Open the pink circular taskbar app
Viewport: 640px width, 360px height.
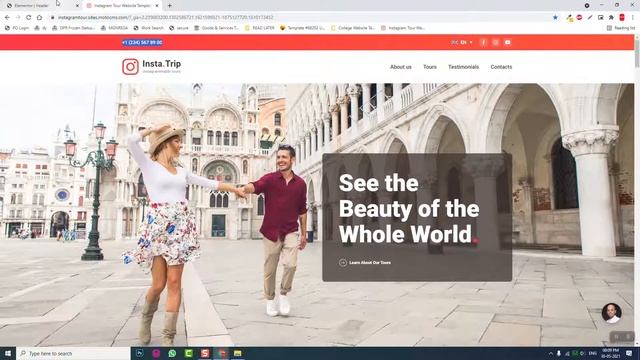156,353
